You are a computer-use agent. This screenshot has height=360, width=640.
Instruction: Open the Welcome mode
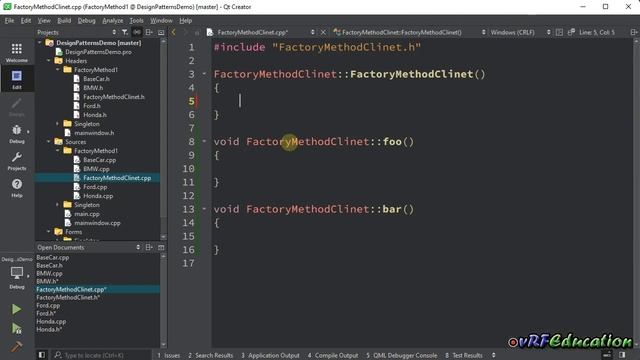click(17, 52)
